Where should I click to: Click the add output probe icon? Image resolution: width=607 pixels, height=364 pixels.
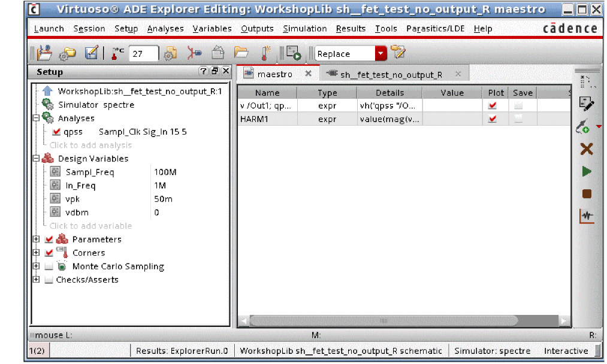click(584, 126)
